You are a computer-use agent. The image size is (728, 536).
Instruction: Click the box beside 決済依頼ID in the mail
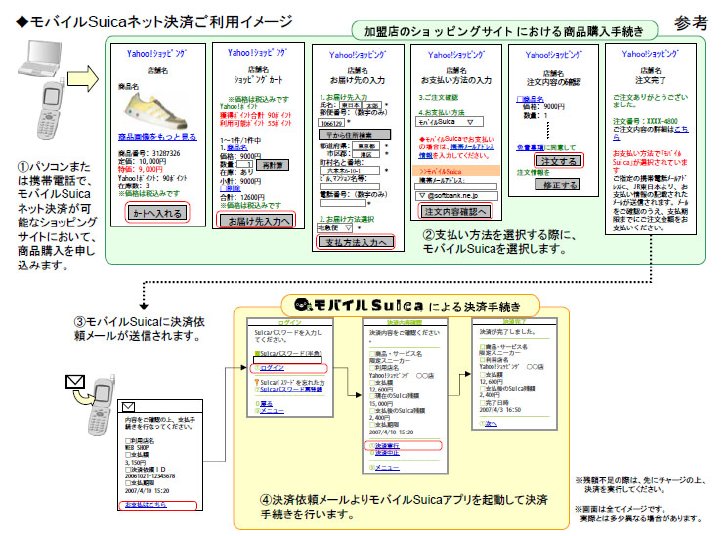coord(128,469)
